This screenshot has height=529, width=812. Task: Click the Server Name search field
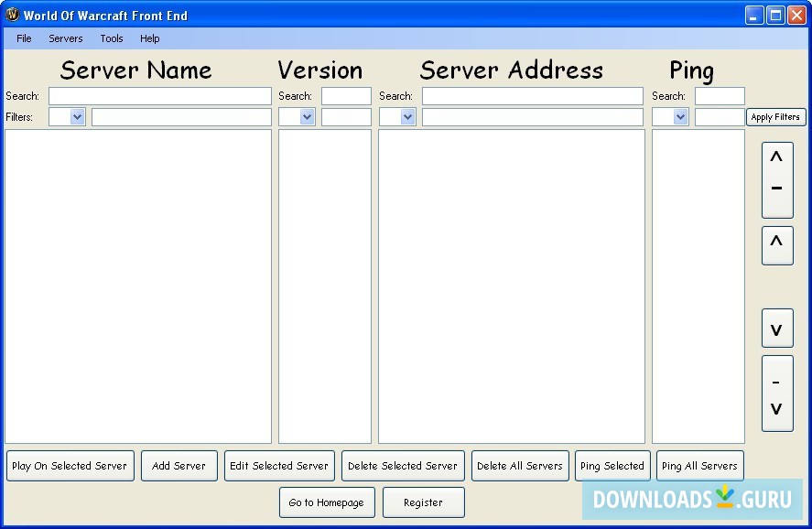[160, 96]
